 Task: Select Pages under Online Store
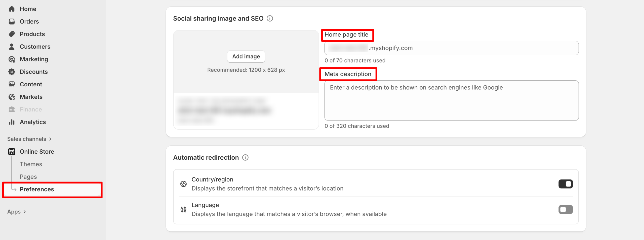pos(28,176)
